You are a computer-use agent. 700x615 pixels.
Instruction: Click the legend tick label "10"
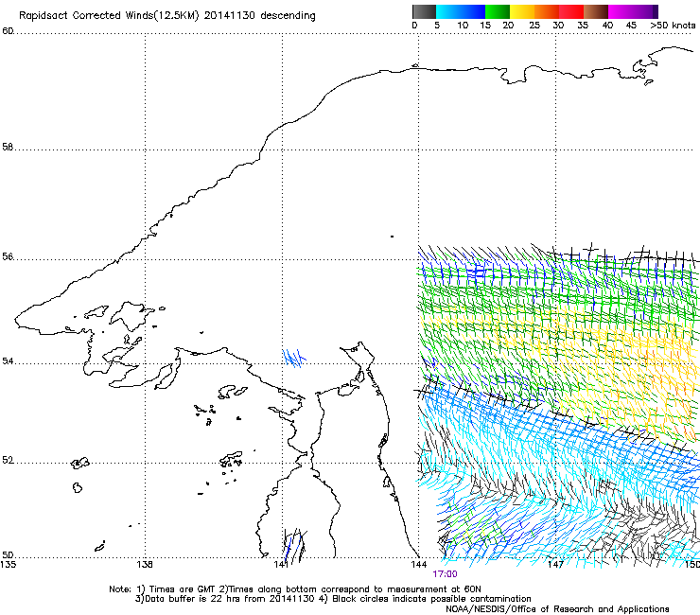coord(463,25)
